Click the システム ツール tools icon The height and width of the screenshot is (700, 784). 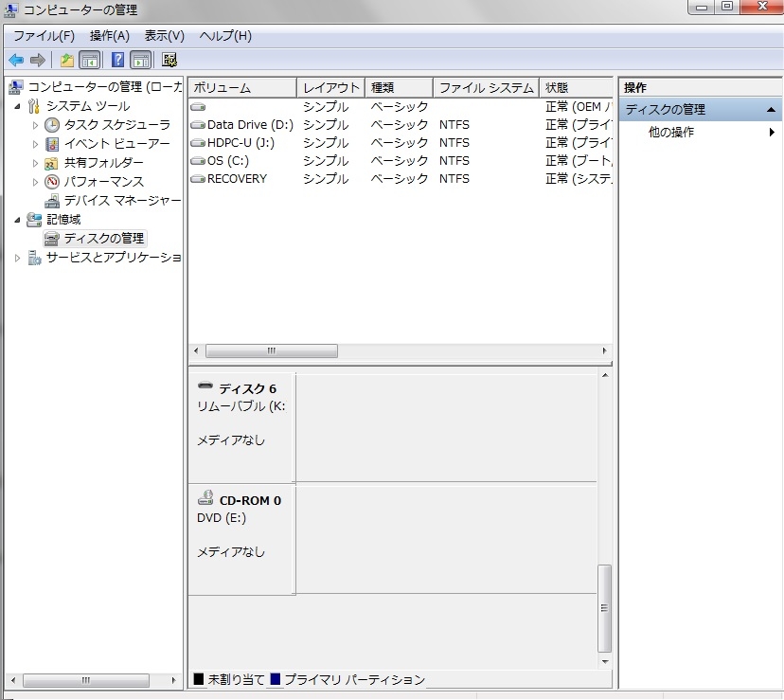[x=33, y=106]
